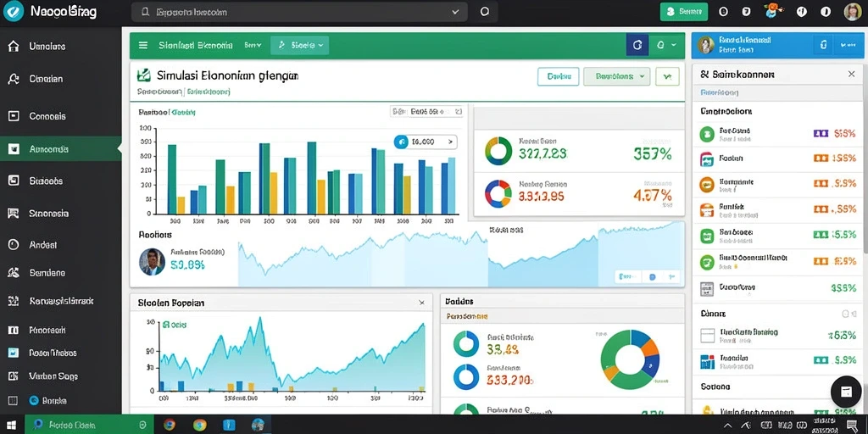Click into the top search field
Screen dimensions: 868x434
point(299,12)
